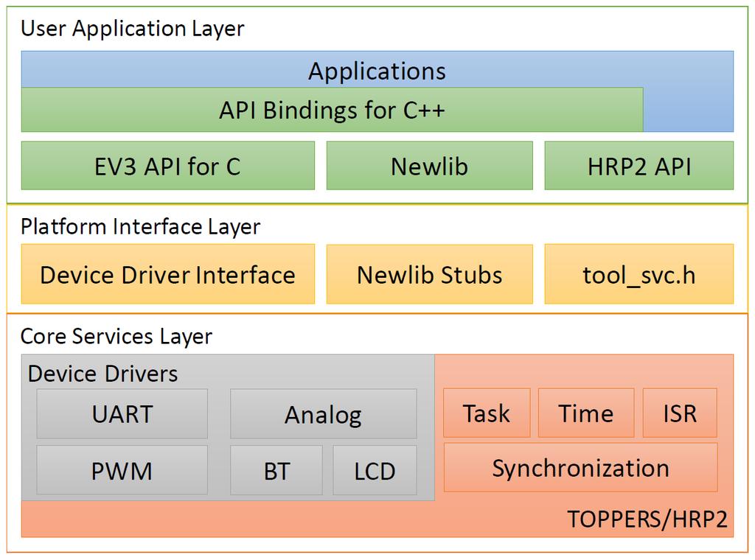Select the BT driver box
The height and width of the screenshot is (560, 755).
276,470
